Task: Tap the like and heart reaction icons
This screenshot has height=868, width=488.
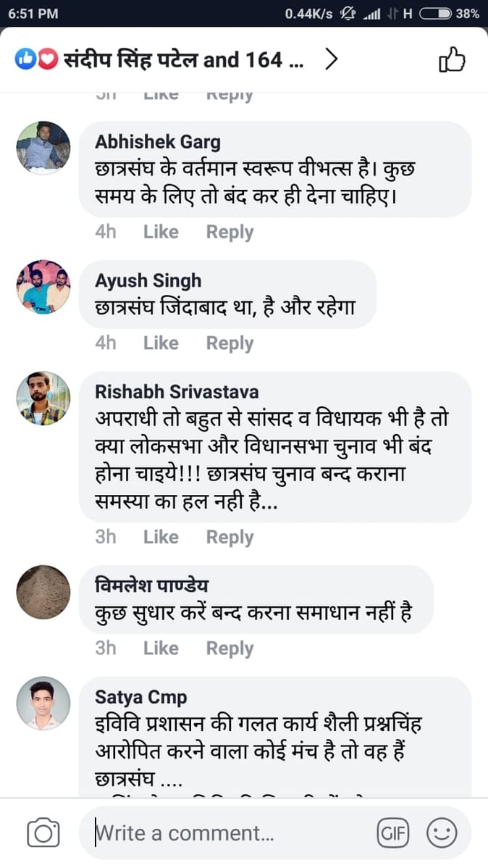Action: [x=36, y=60]
